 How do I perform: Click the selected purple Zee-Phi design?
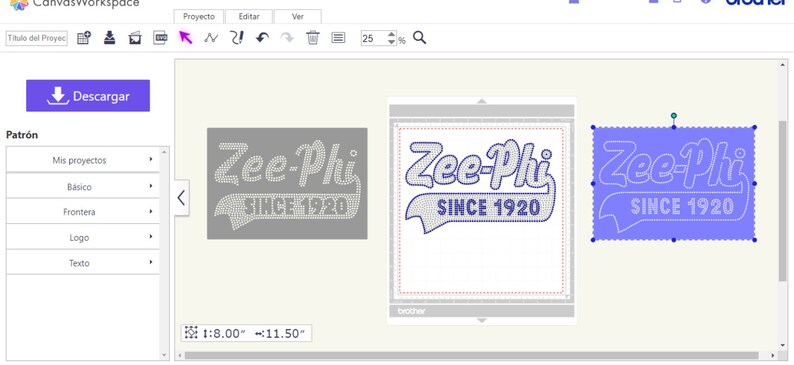pos(673,183)
